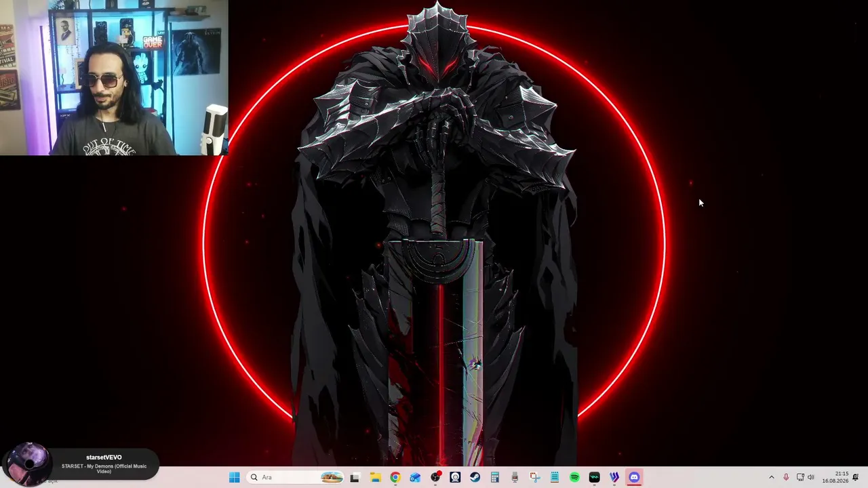Open the notification center bell icon
Viewport: 868px width, 488px height.
point(856,477)
